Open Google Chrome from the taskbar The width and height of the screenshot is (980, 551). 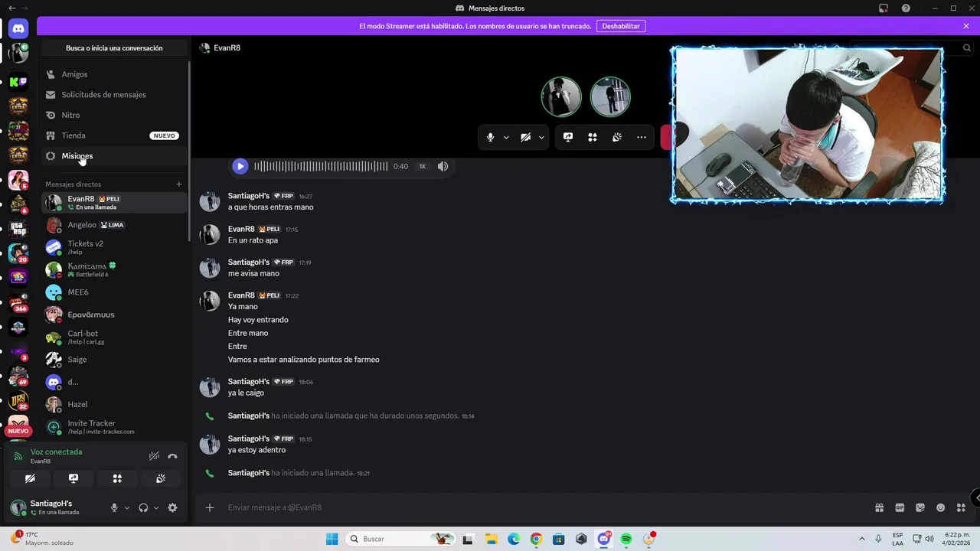pyautogui.click(x=536, y=539)
